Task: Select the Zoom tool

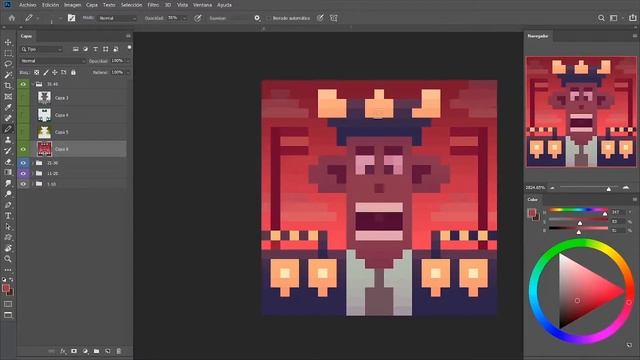Action: coord(8,259)
